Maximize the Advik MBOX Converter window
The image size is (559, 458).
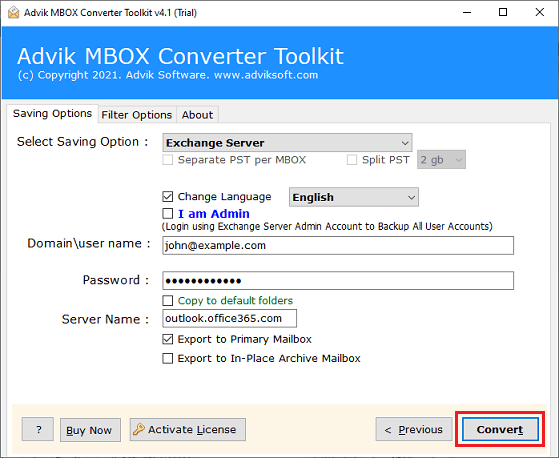pos(503,12)
